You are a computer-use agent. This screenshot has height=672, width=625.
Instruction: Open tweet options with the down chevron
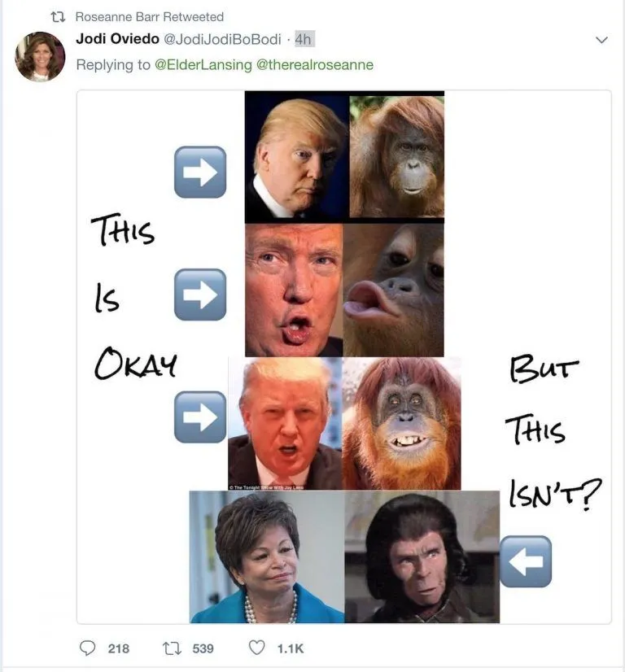pyautogui.click(x=601, y=38)
